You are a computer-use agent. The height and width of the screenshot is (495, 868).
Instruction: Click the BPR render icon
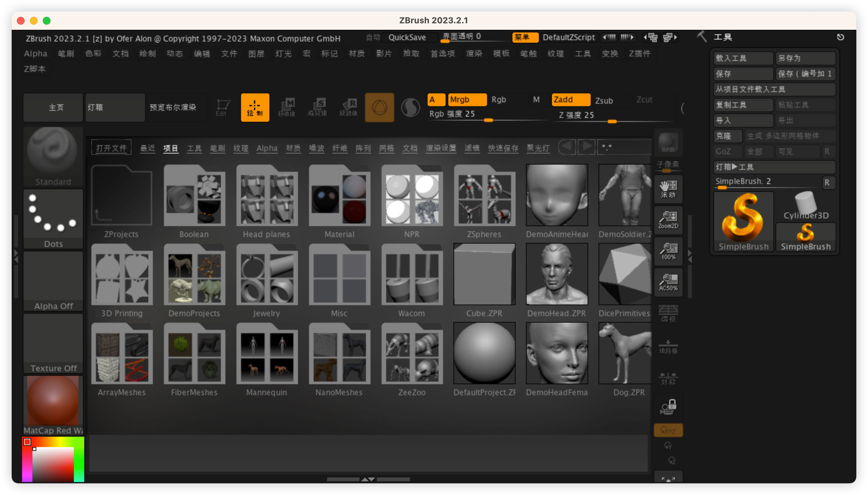668,142
